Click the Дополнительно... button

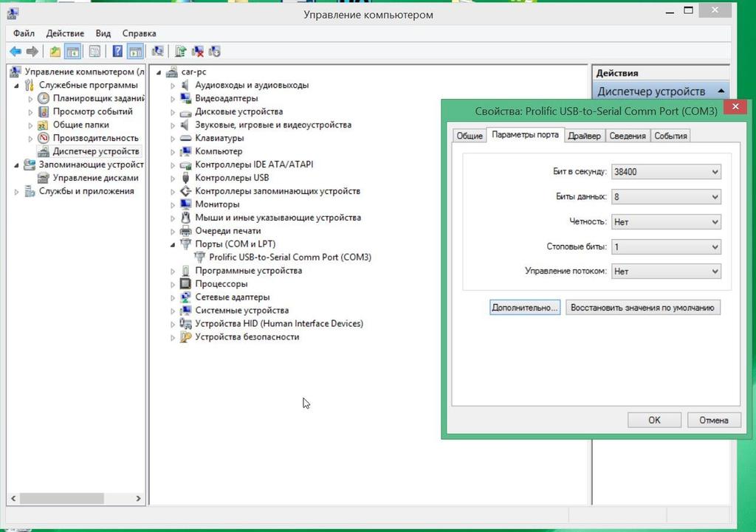click(x=525, y=308)
